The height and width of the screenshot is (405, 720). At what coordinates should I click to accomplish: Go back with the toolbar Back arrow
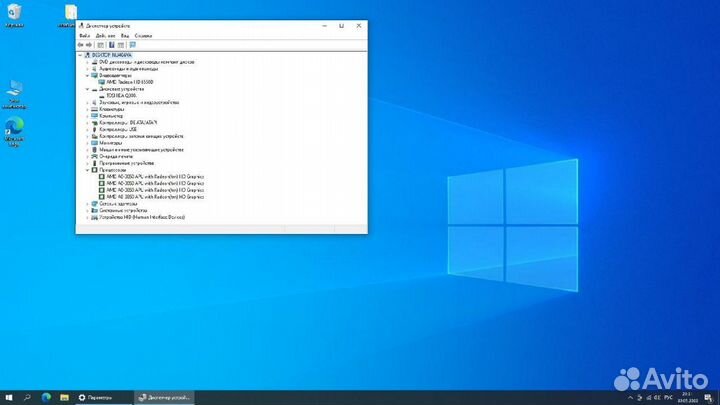point(81,45)
